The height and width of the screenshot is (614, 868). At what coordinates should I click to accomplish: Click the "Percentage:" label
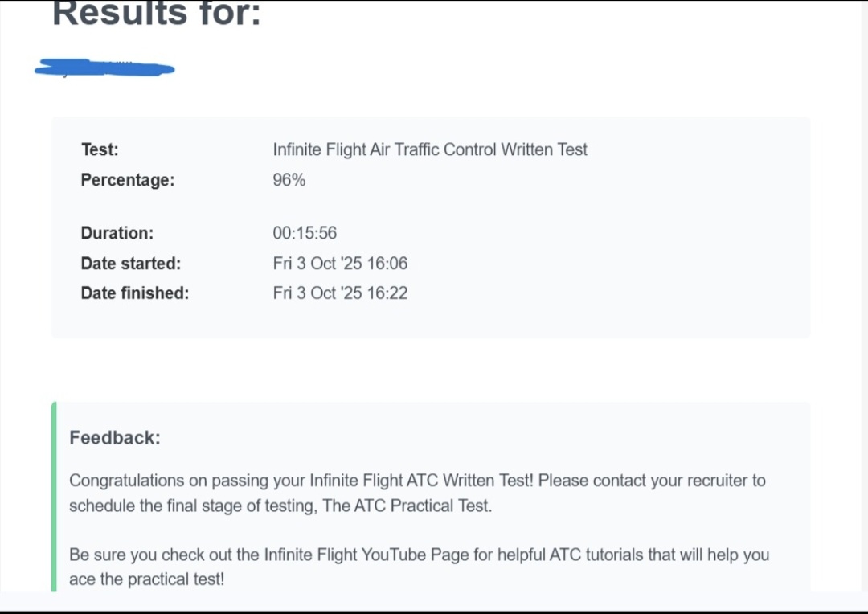(127, 180)
